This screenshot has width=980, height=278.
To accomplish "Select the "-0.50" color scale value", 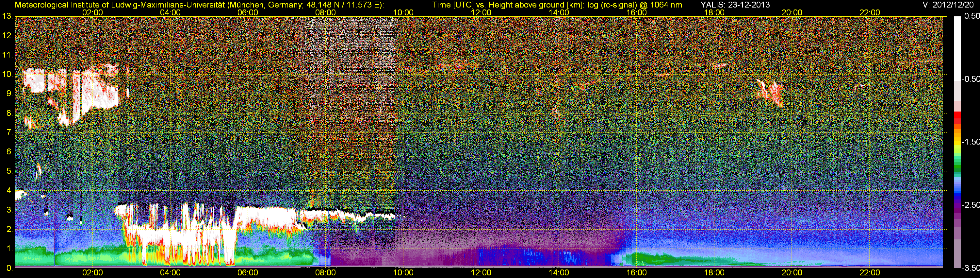I will pos(971,79).
